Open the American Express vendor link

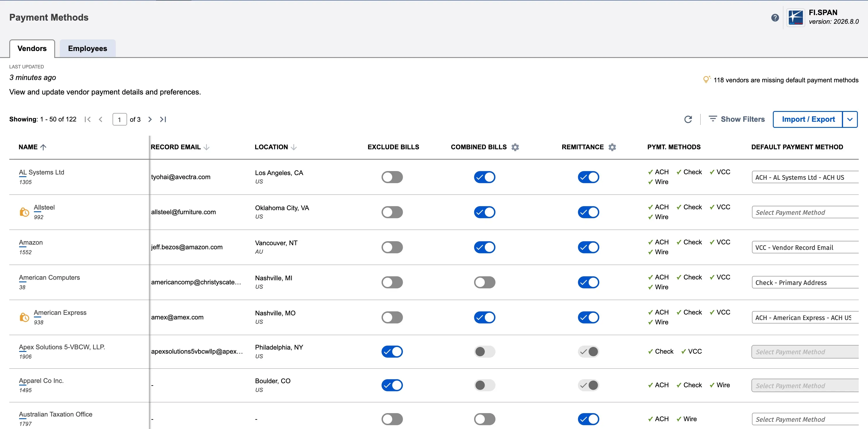click(x=60, y=312)
